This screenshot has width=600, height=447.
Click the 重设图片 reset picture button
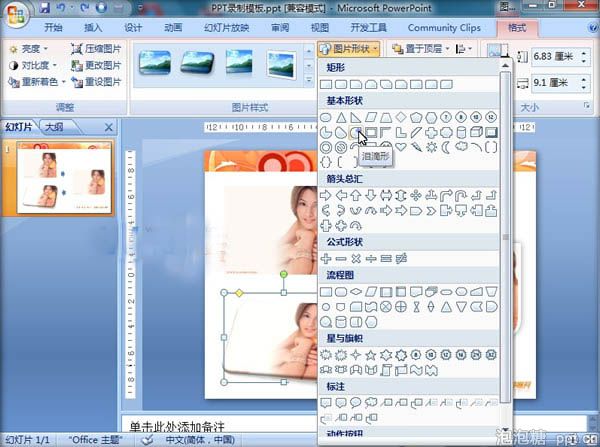click(x=96, y=82)
